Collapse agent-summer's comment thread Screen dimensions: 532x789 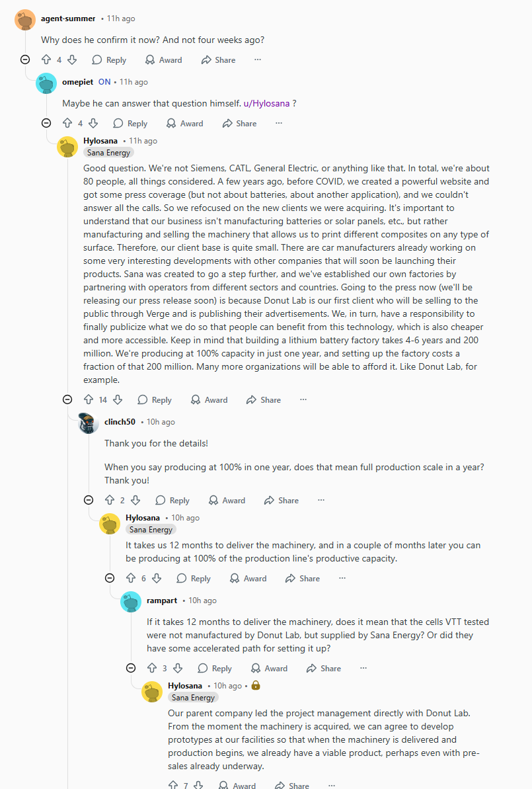tap(25, 60)
